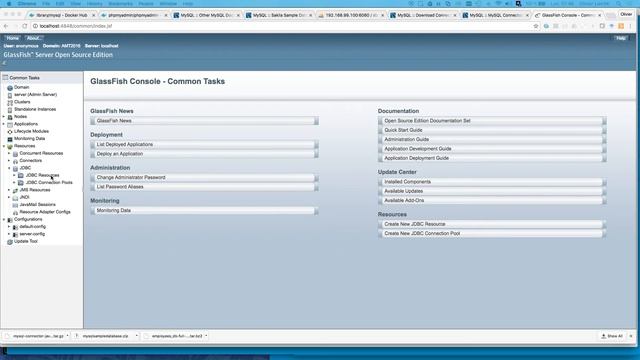Click the Resources basket icon
This screenshot has height=360, width=640.
click(10, 146)
